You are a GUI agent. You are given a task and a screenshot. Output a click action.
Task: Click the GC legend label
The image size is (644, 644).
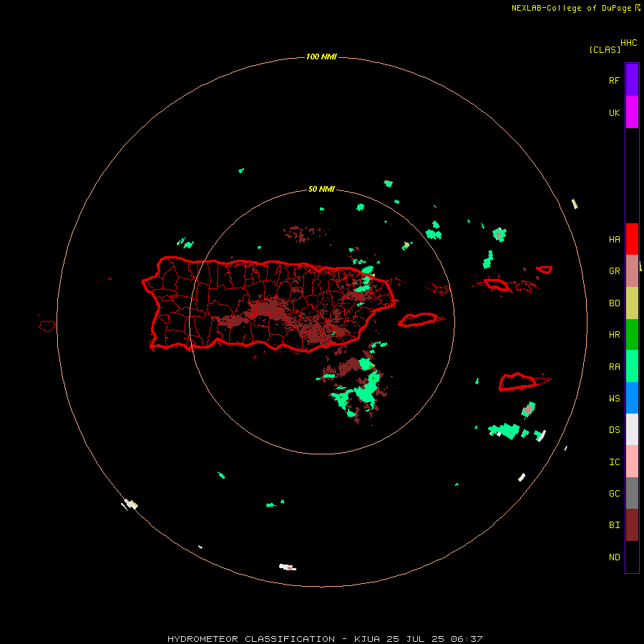click(614, 493)
